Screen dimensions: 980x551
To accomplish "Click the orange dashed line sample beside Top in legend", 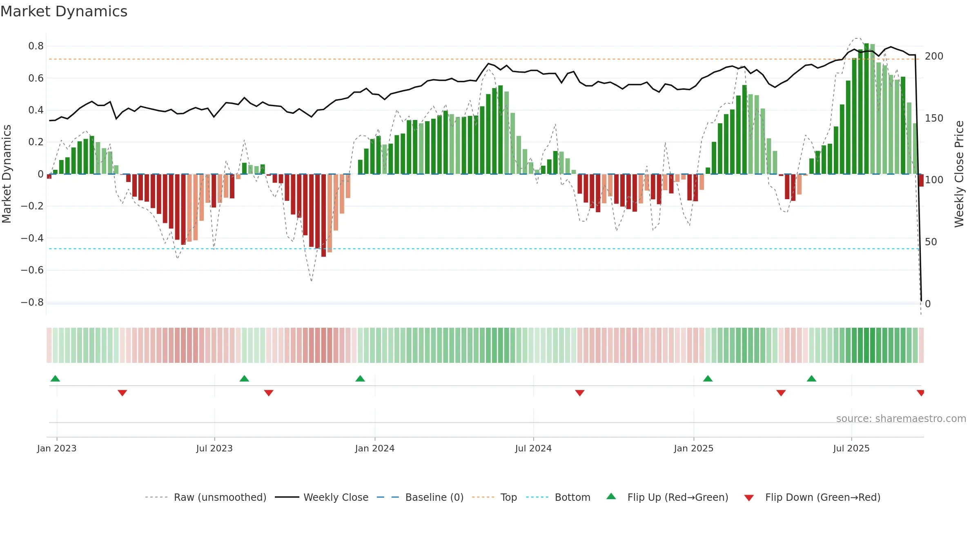I will [483, 497].
